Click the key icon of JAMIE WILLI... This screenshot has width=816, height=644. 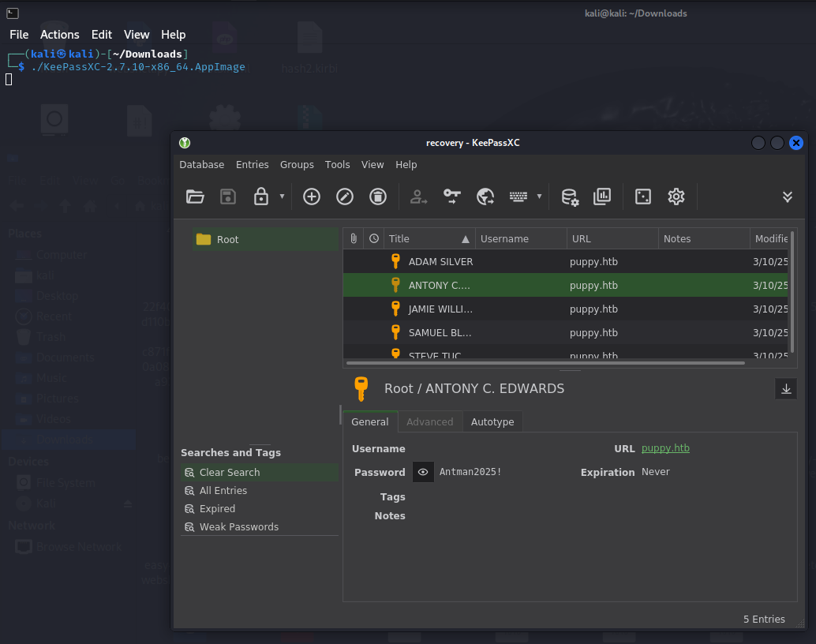pyautogui.click(x=395, y=309)
